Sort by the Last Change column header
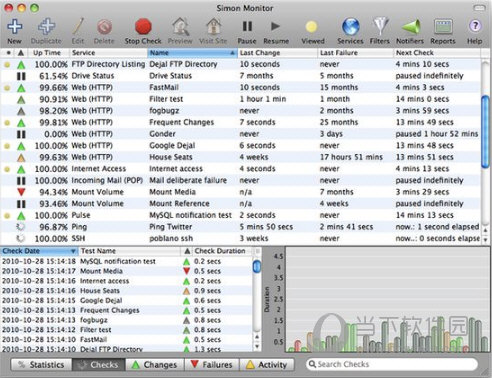492x378 pixels. click(277, 53)
